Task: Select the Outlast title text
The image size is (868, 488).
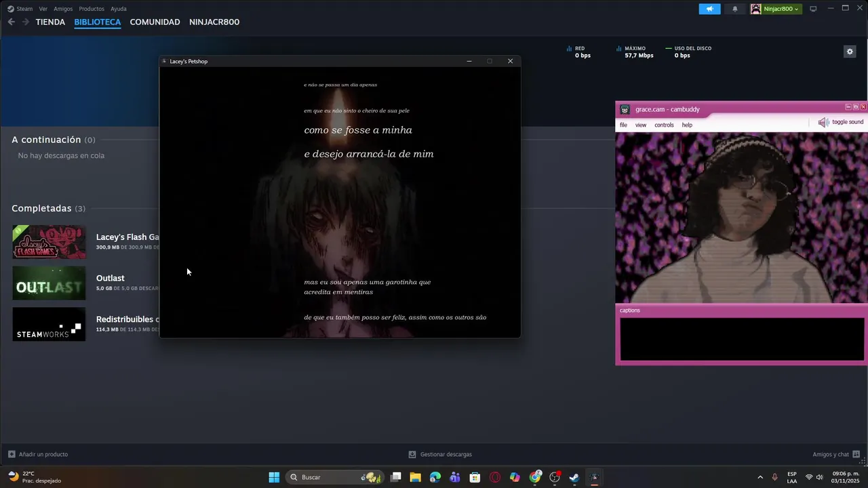Action: point(110,278)
